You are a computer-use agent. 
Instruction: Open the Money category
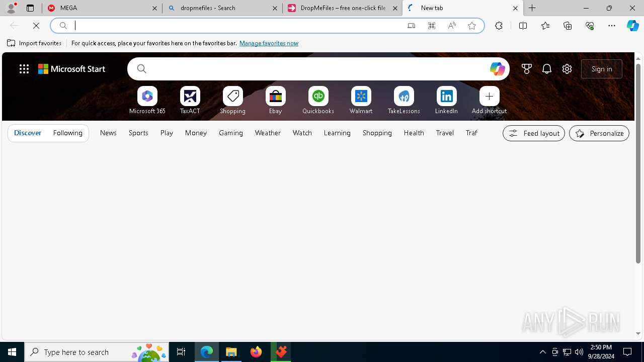pyautogui.click(x=196, y=133)
